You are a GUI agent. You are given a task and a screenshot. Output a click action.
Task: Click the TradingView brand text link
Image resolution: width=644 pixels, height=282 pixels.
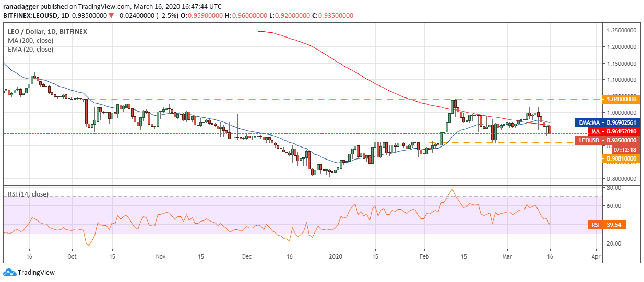[36, 272]
